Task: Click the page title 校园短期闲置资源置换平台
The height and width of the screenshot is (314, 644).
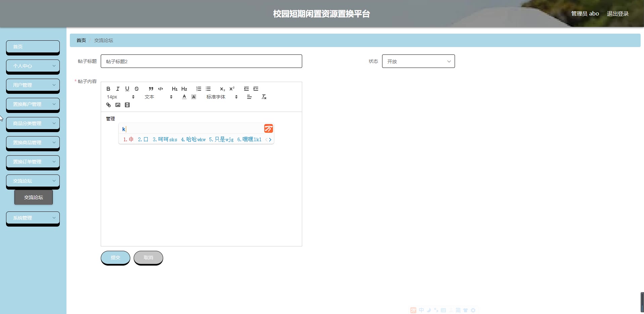Action: 321,14
